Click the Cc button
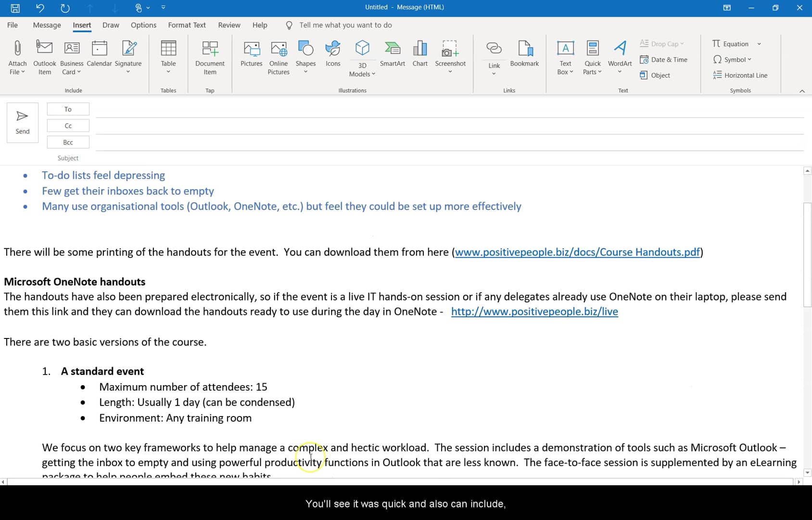This screenshot has height=520, width=812. 68,126
